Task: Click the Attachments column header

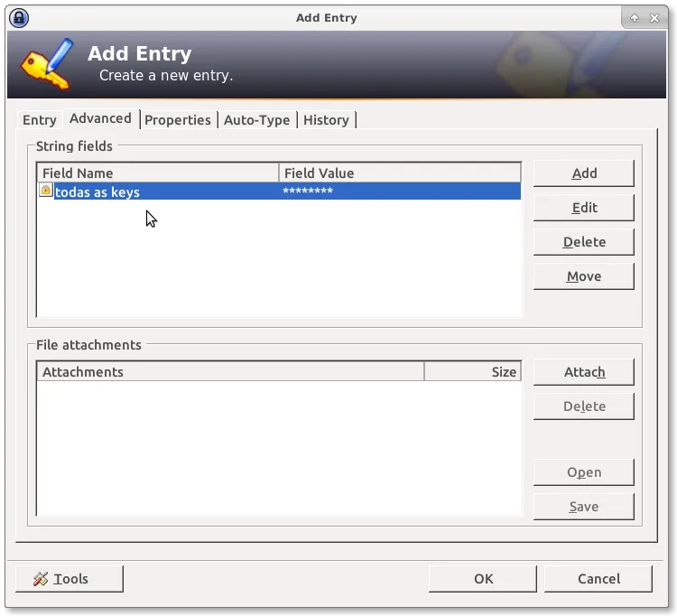Action: coord(230,372)
